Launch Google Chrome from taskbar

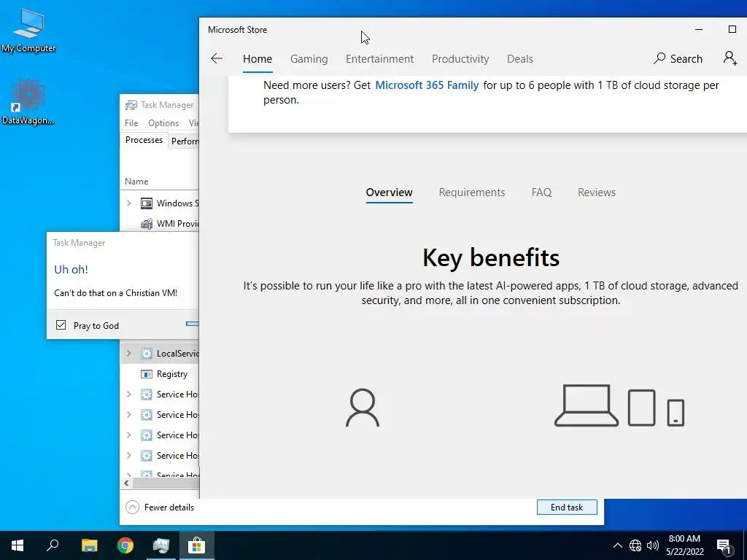125,545
